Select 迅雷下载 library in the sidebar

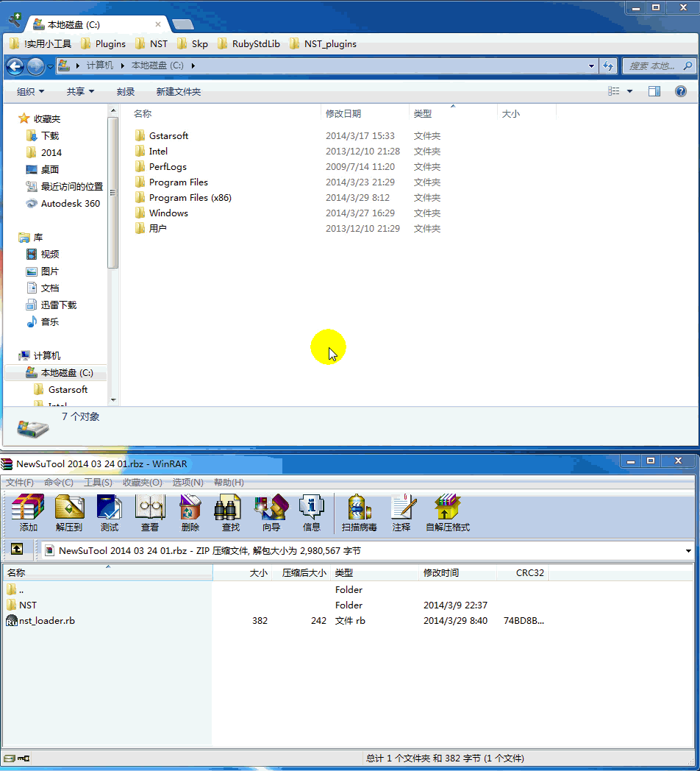(51, 305)
